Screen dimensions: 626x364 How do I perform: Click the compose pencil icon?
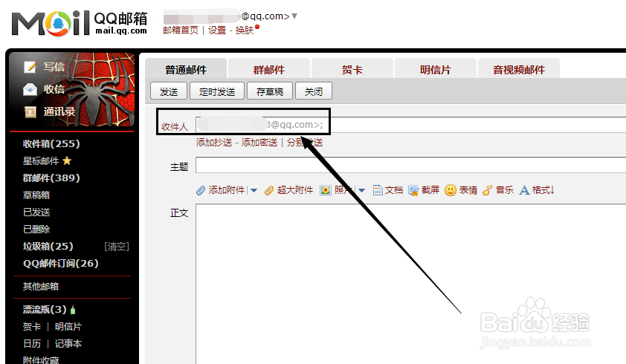coord(30,67)
